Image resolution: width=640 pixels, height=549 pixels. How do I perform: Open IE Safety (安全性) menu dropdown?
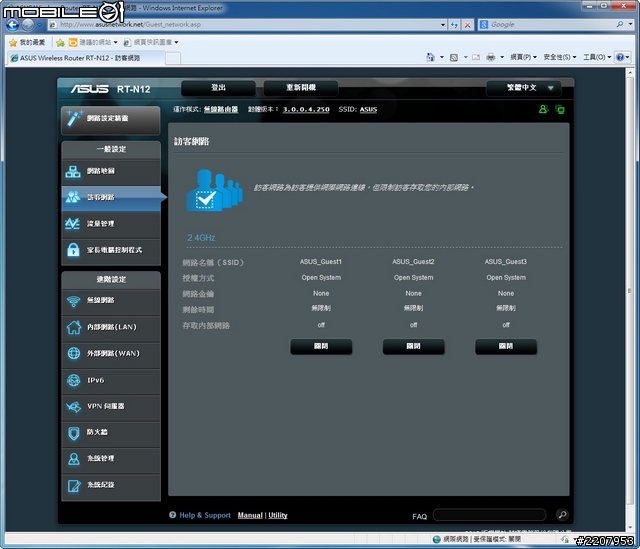pyautogui.click(x=560, y=57)
